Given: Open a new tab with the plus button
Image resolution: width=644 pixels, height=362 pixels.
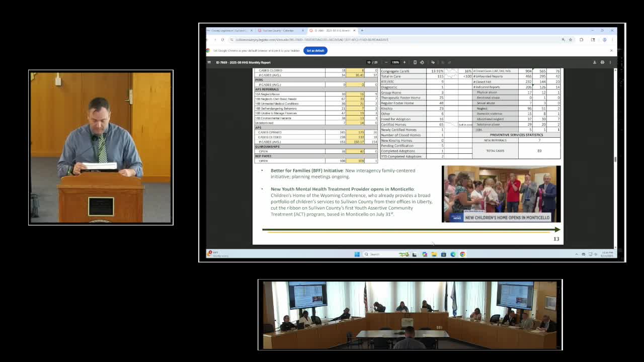Looking at the screenshot, I should (361, 30).
